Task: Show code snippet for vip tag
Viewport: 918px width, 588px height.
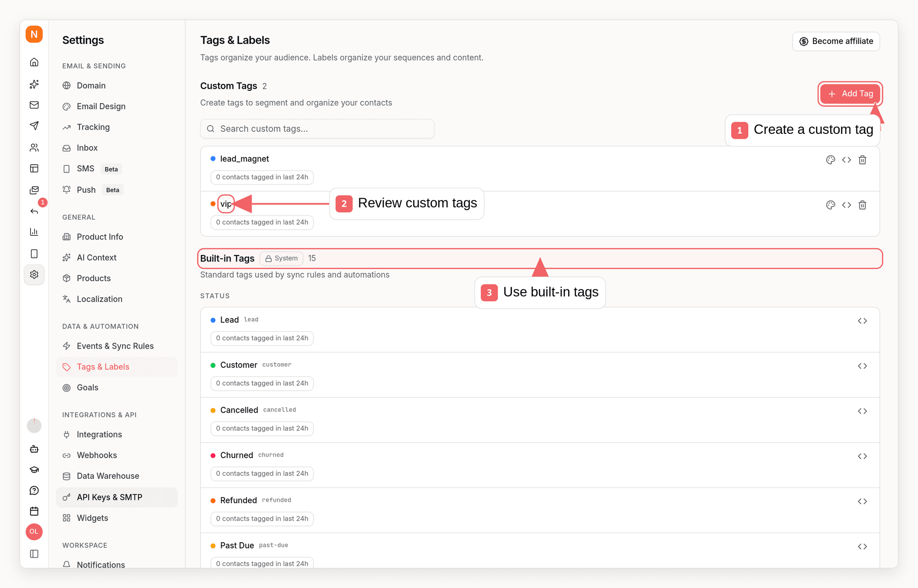Action: coord(846,205)
